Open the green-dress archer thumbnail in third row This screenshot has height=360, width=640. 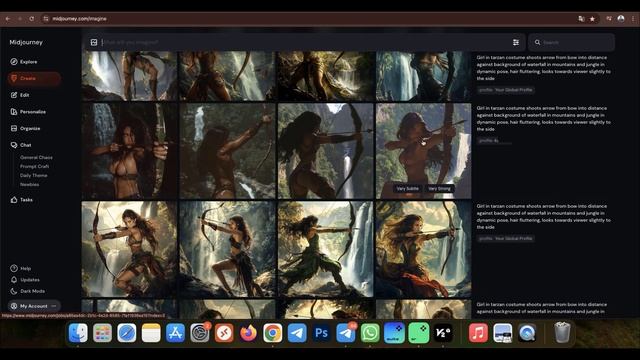pyautogui.click(x=325, y=249)
